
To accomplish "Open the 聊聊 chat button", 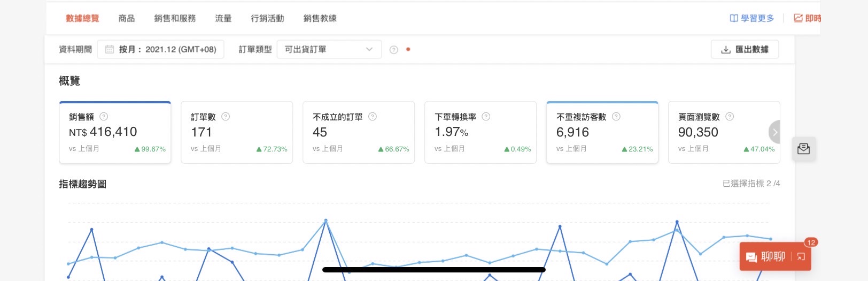I will coord(766,257).
